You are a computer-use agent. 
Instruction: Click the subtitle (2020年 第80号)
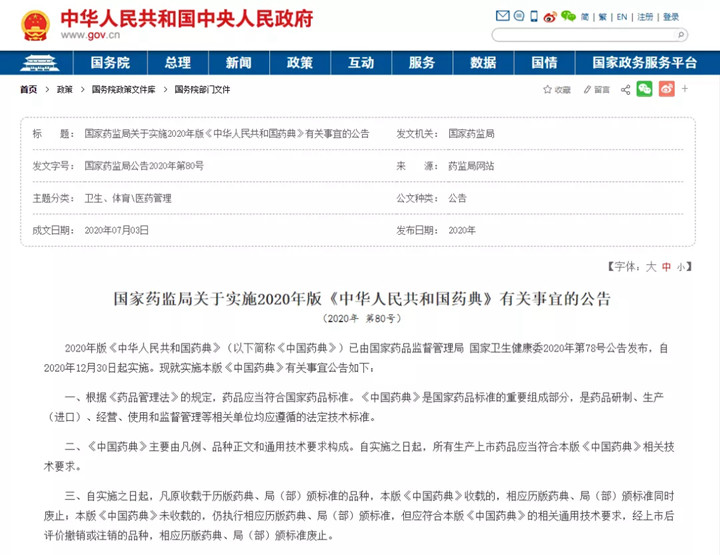pyautogui.click(x=362, y=318)
